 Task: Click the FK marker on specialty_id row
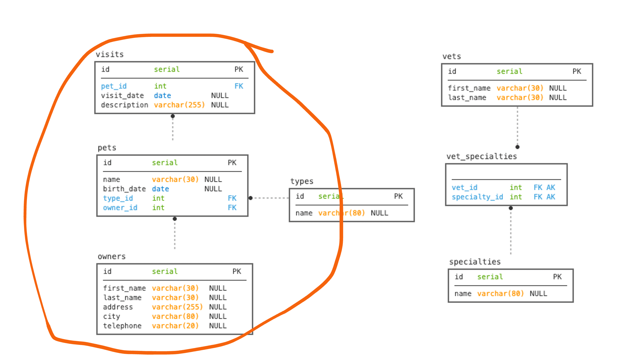pyautogui.click(x=538, y=197)
